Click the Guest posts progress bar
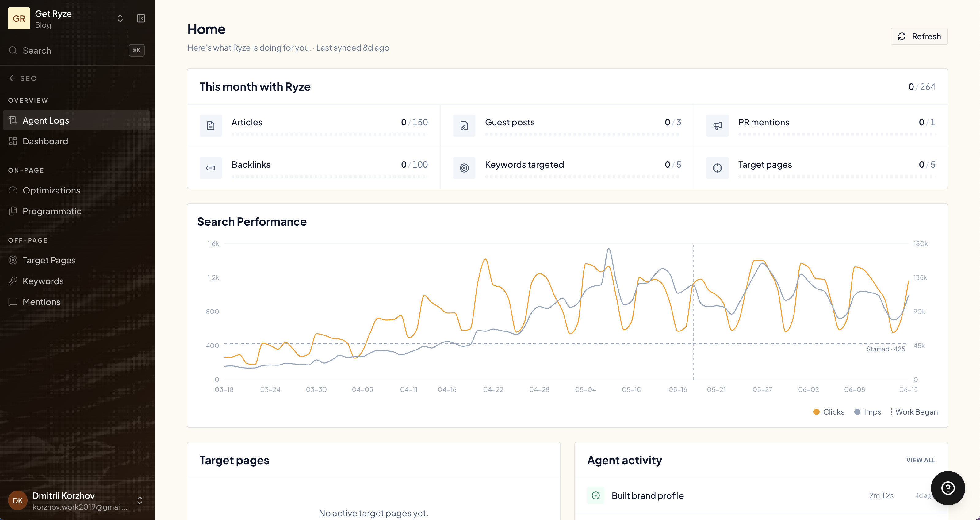The height and width of the screenshot is (520, 980). pyautogui.click(x=583, y=134)
